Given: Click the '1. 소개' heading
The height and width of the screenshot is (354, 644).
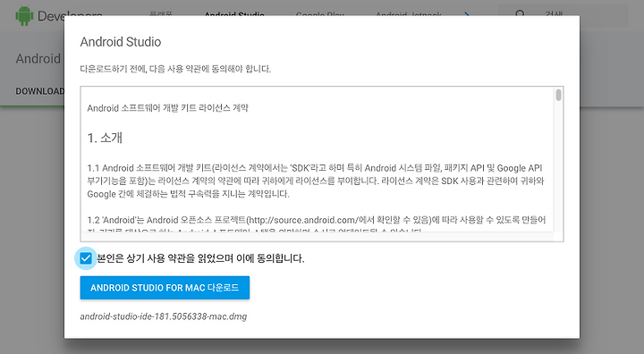Looking at the screenshot, I should [105, 138].
